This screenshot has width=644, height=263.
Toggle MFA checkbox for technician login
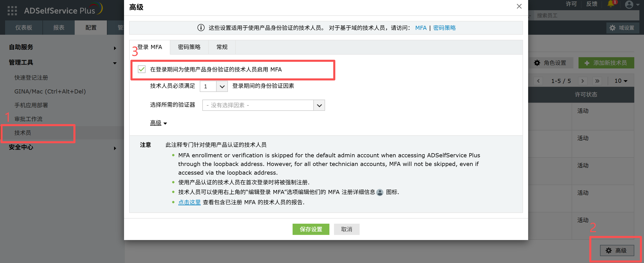click(142, 69)
